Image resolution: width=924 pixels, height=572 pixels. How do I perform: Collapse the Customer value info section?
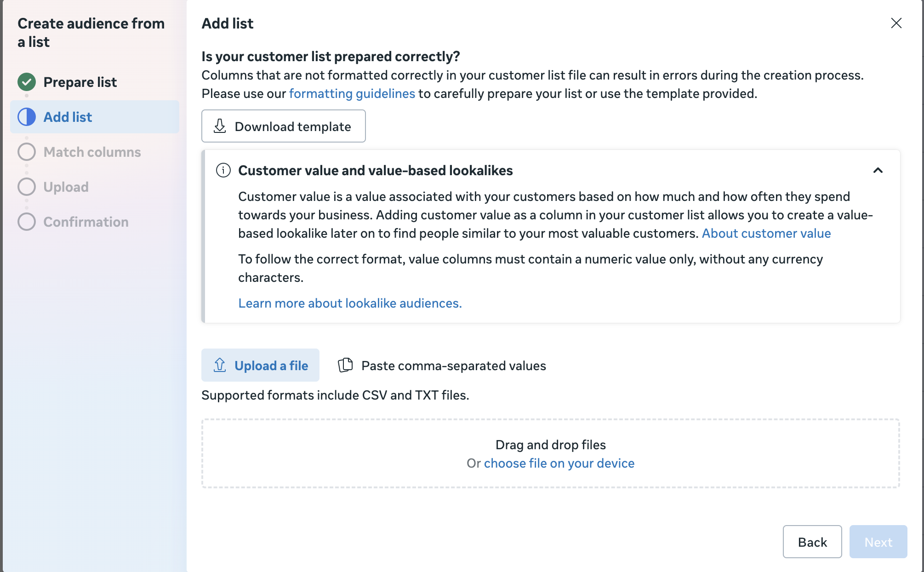tap(878, 170)
